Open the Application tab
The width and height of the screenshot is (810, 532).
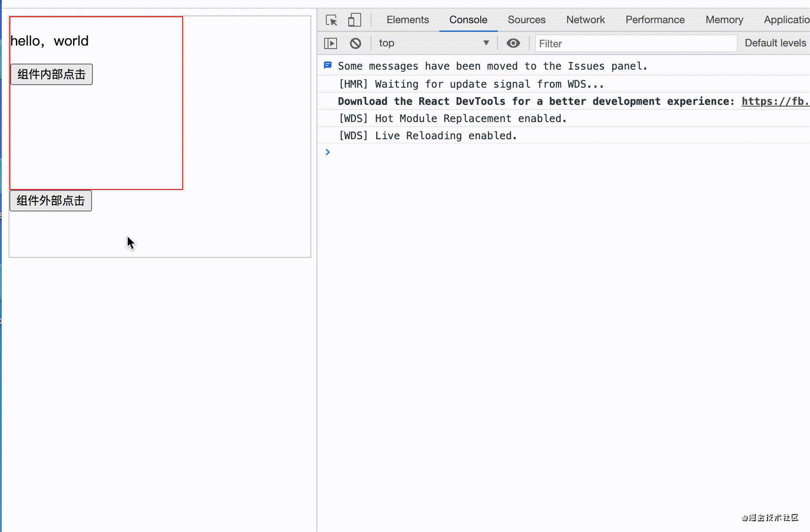tap(786, 20)
